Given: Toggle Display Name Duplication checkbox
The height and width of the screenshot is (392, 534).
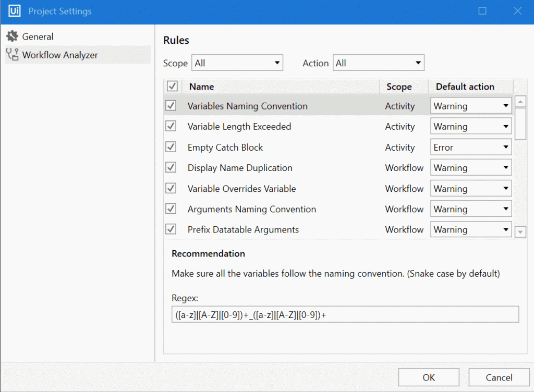Looking at the screenshot, I should pos(171,167).
